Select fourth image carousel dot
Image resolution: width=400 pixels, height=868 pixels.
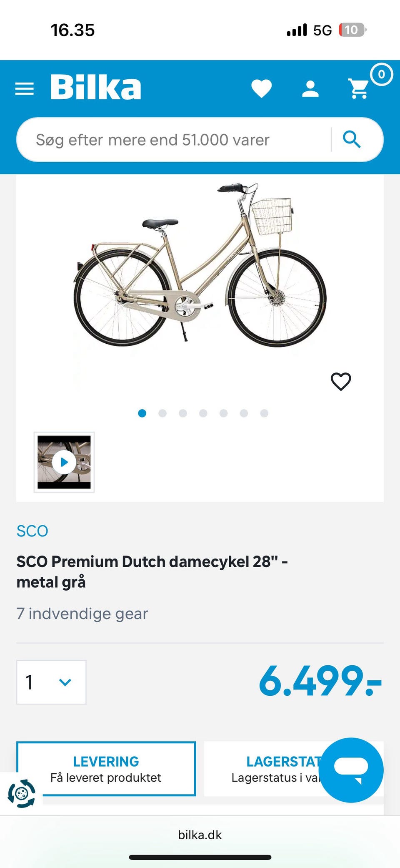pos(203,413)
